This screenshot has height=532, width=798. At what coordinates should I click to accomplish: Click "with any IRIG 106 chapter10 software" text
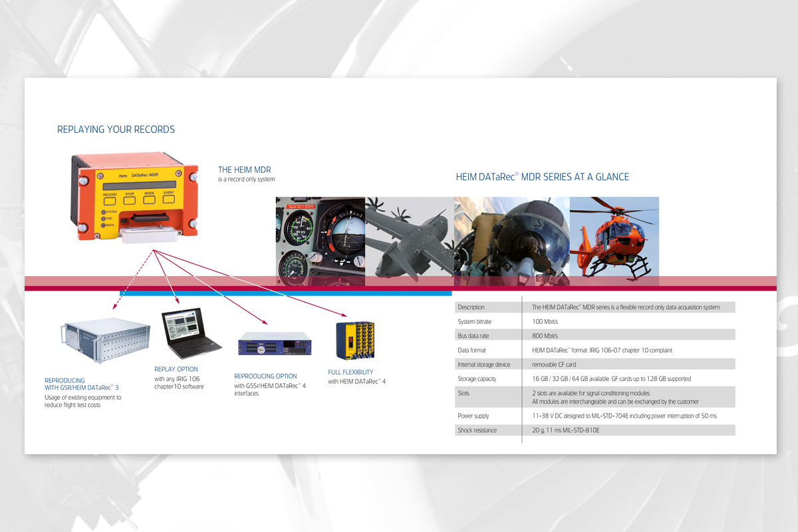coord(180,382)
